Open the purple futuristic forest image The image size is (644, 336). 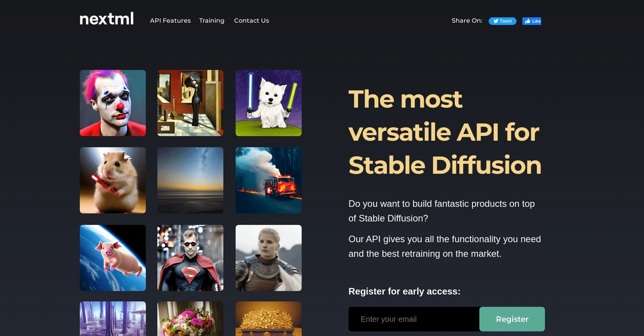pyautogui.click(x=113, y=319)
